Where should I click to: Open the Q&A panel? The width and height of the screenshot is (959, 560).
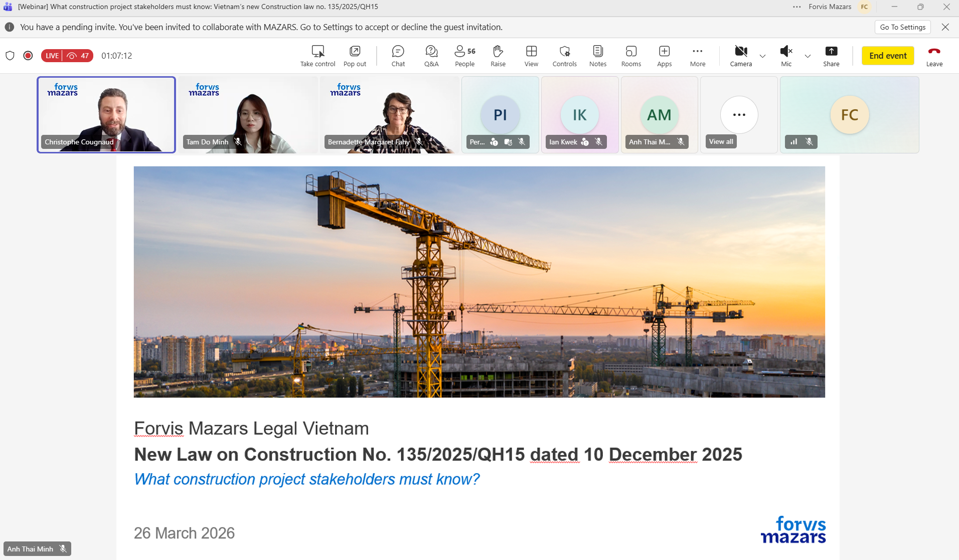[x=431, y=55]
